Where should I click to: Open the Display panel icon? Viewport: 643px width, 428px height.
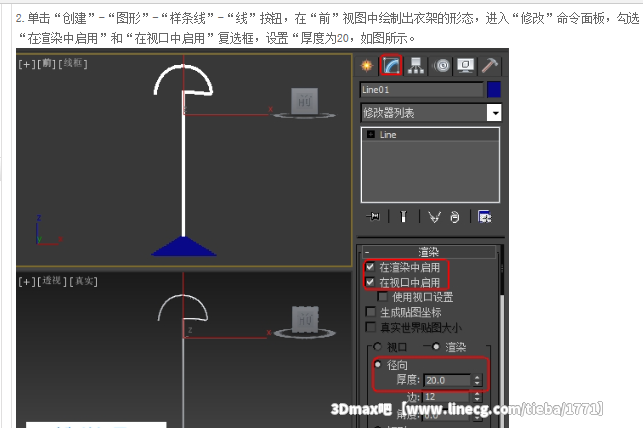point(464,66)
